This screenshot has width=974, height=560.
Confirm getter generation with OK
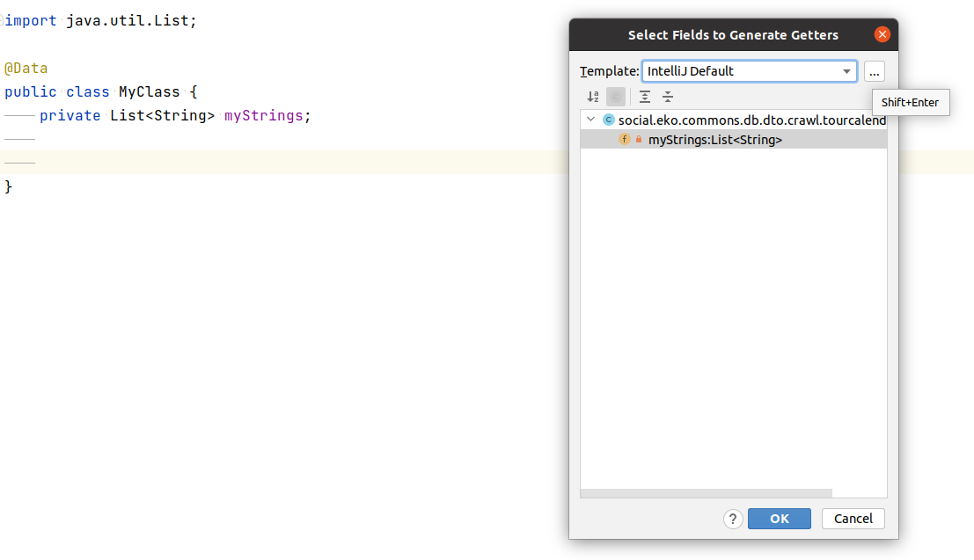[779, 519]
